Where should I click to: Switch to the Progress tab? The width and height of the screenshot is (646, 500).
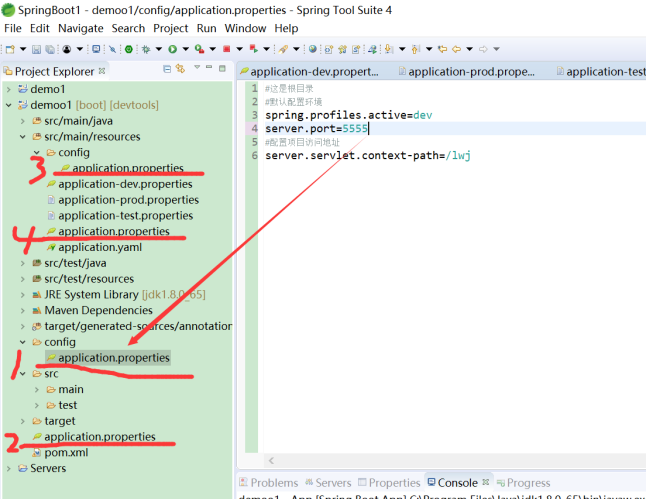[524, 483]
